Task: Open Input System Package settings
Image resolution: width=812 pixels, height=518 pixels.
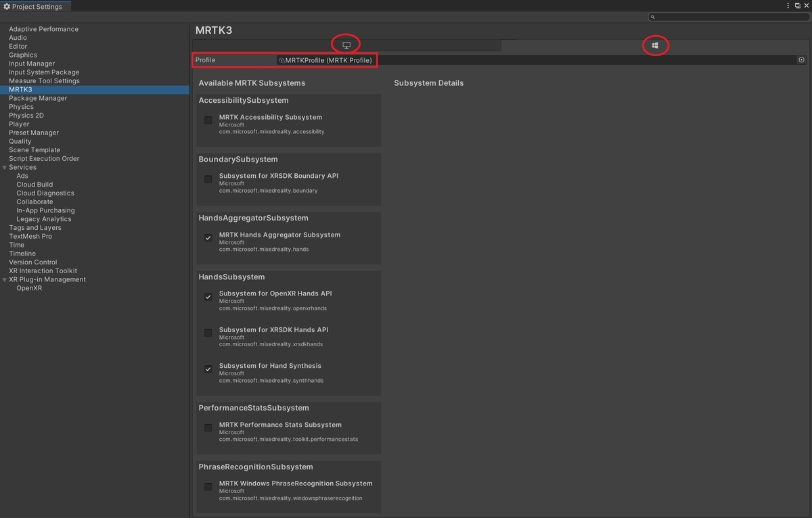Action: coord(44,72)
